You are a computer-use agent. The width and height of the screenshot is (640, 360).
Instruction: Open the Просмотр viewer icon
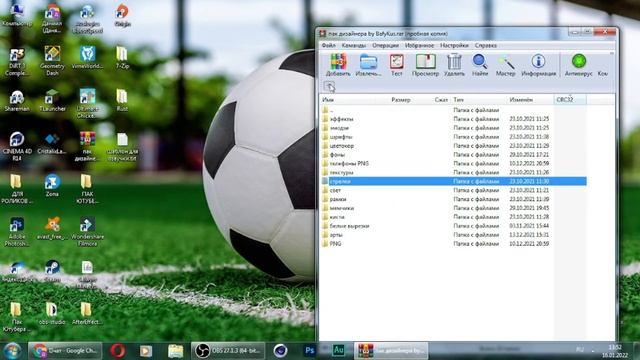pyautogui.click(x=425, y=65)
